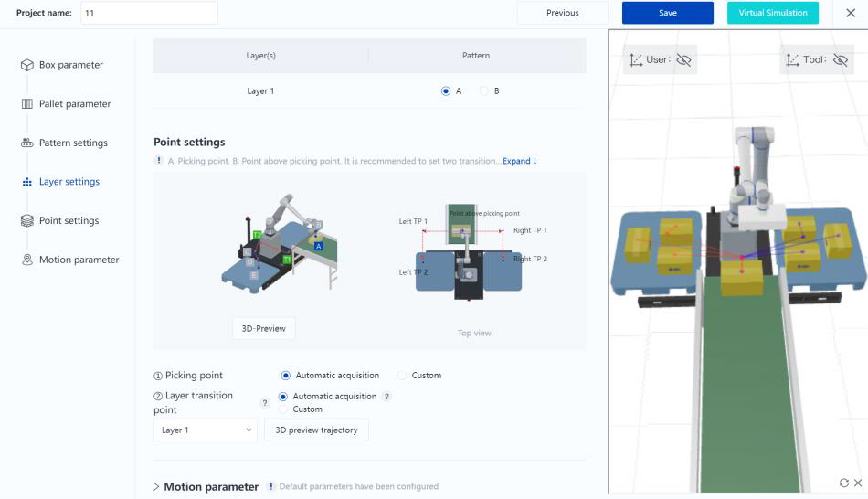
Task: Click help icon next to Automatic acquisition
Action: [386, 397]
